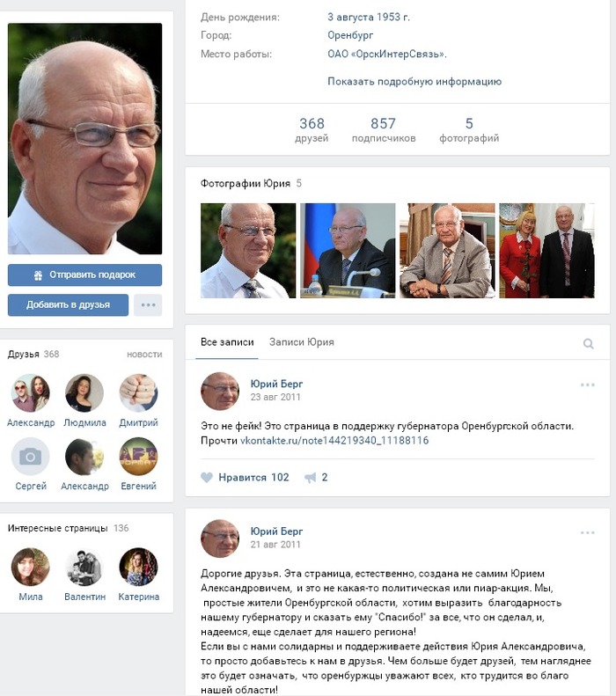
Task: Open options menu on 23 авг 2011 post
Action: coord(587,385)
